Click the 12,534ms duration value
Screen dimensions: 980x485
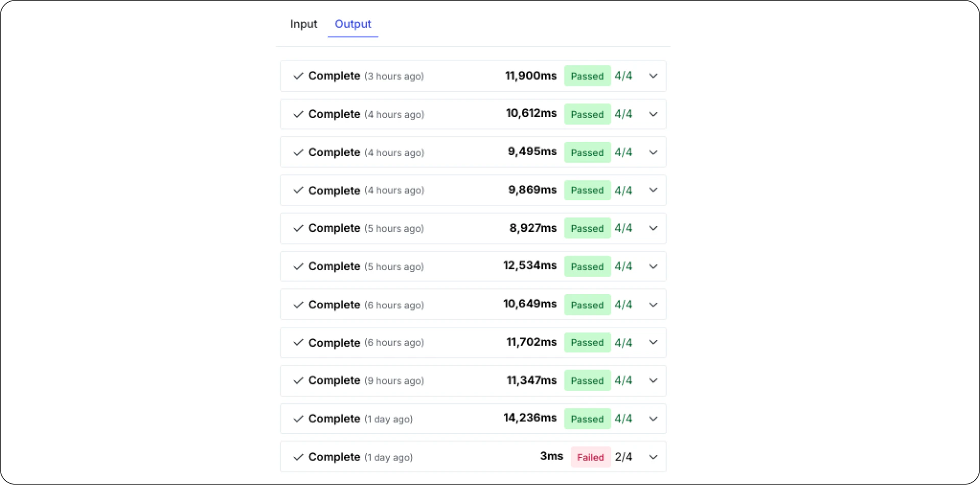tap(530, 266)
